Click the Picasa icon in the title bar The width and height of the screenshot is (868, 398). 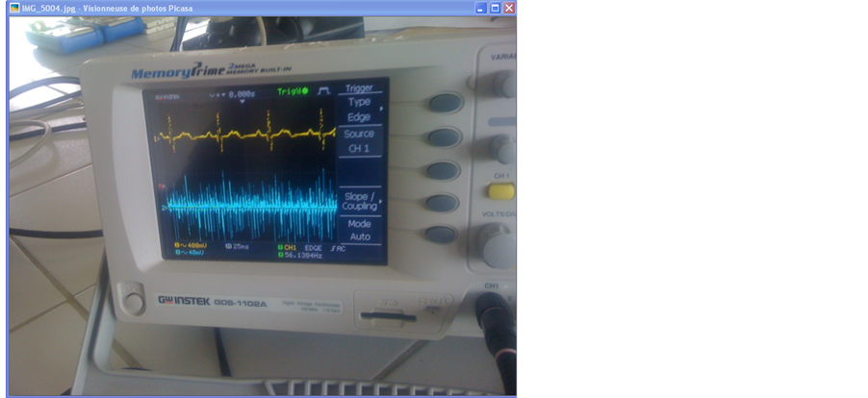point(15,8)
